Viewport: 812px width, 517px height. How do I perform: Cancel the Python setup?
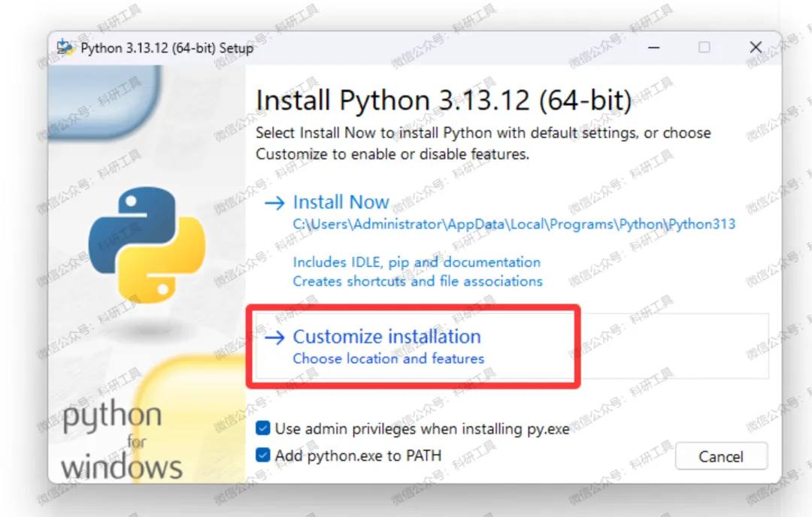(x=721, y=456)
